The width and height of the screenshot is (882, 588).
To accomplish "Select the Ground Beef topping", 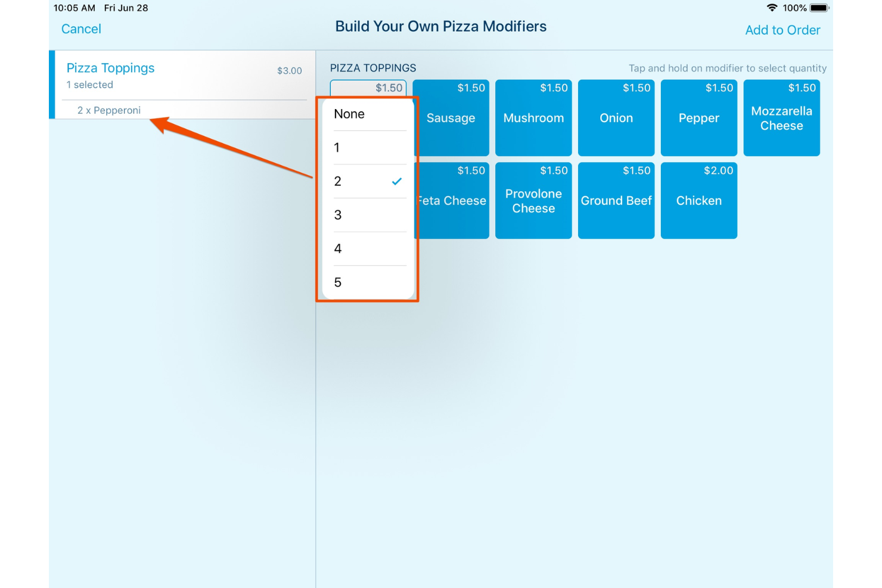I will click(x=616, y=201).
